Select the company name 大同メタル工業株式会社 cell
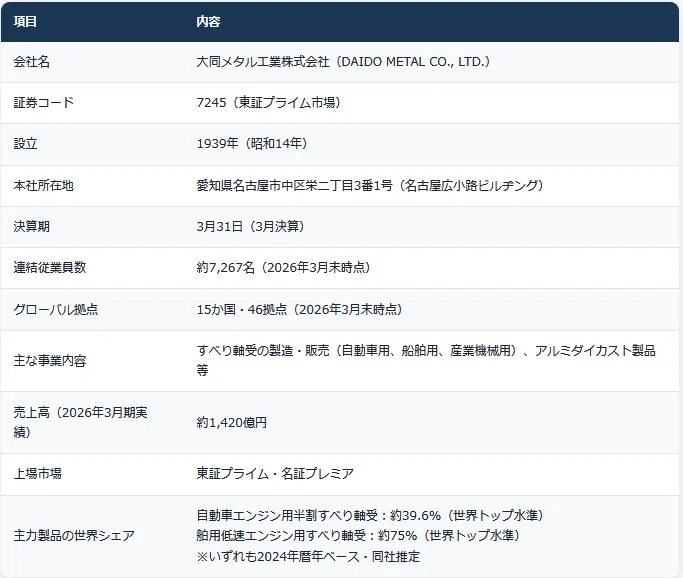 click(343, 62)
